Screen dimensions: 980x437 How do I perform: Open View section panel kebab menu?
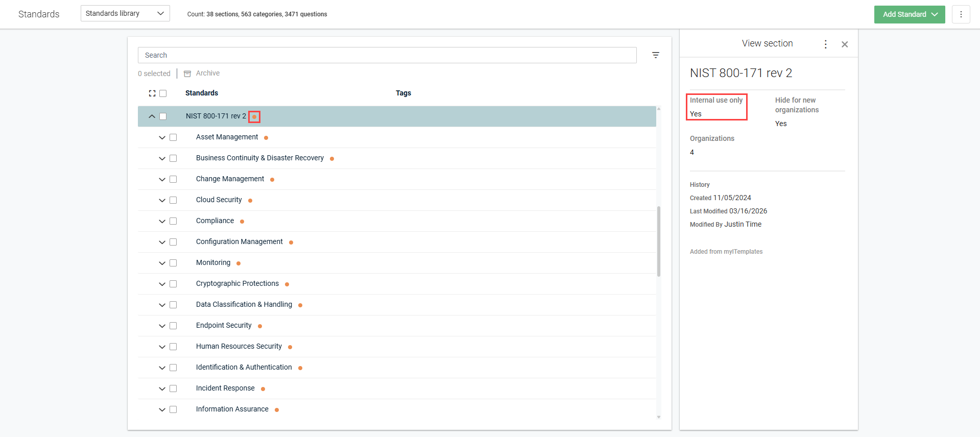pos(825,44)
